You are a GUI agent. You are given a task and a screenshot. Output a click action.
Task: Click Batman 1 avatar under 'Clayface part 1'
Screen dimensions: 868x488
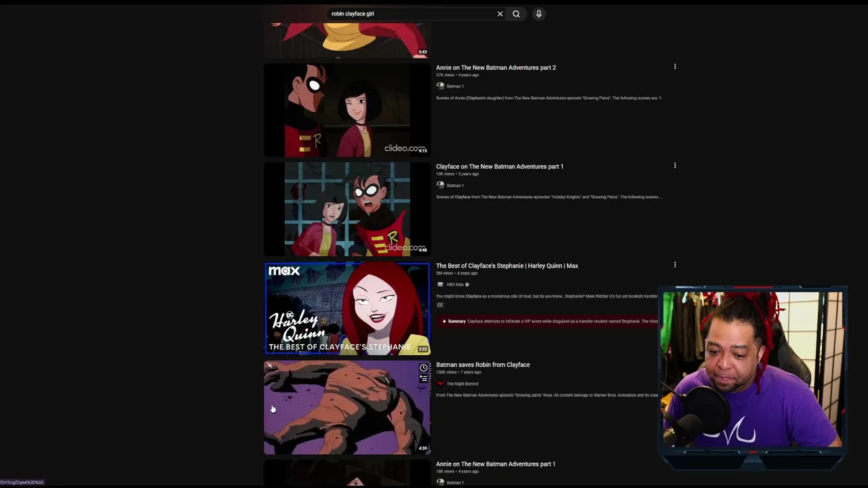440,185
